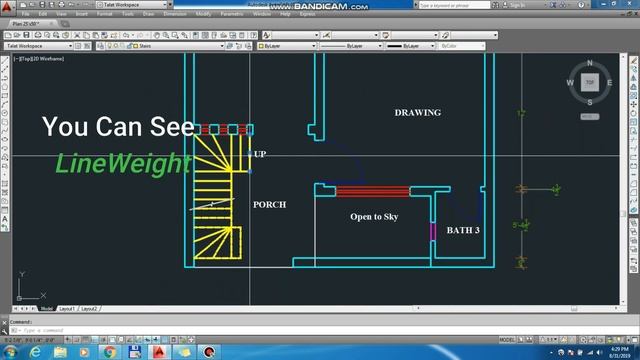
Task: Click the Text Style icon
Action: (x=266, y=36)
